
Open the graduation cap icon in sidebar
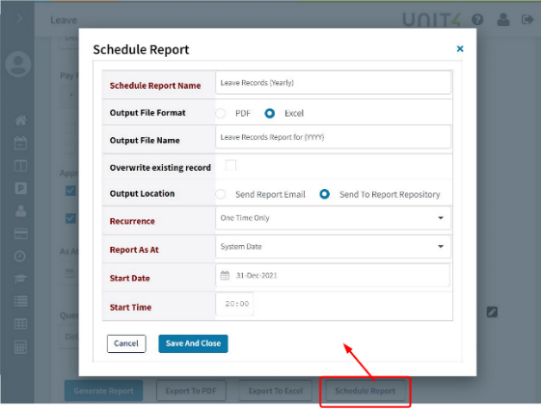point(20,279)
